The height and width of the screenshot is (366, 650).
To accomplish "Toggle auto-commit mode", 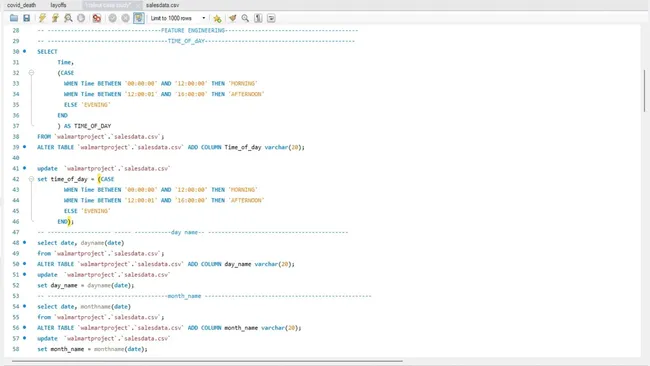I will [139, 18].
